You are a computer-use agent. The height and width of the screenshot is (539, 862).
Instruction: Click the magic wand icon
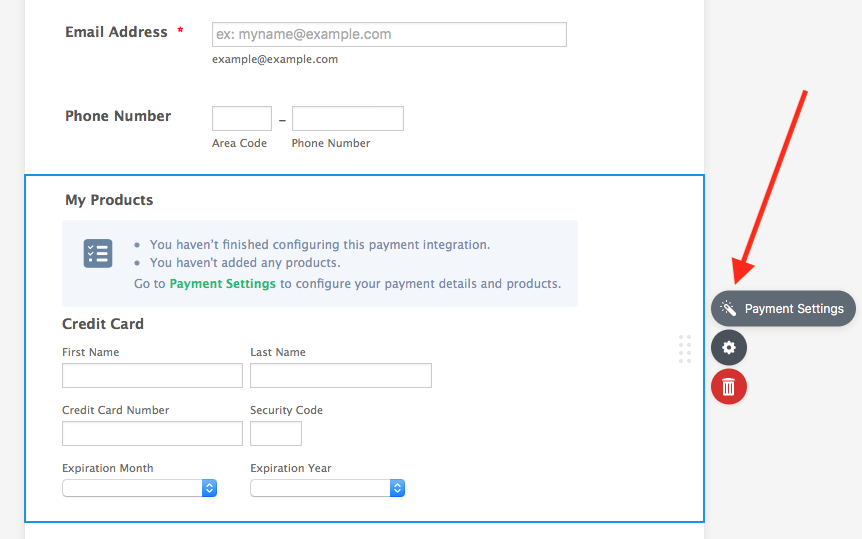(x=728, y=309)
